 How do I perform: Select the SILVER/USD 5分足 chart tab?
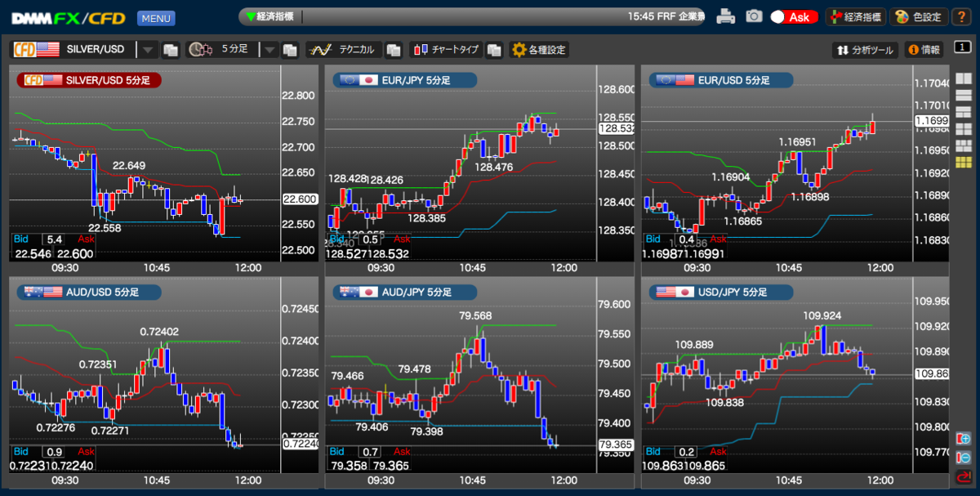[89, 80]
